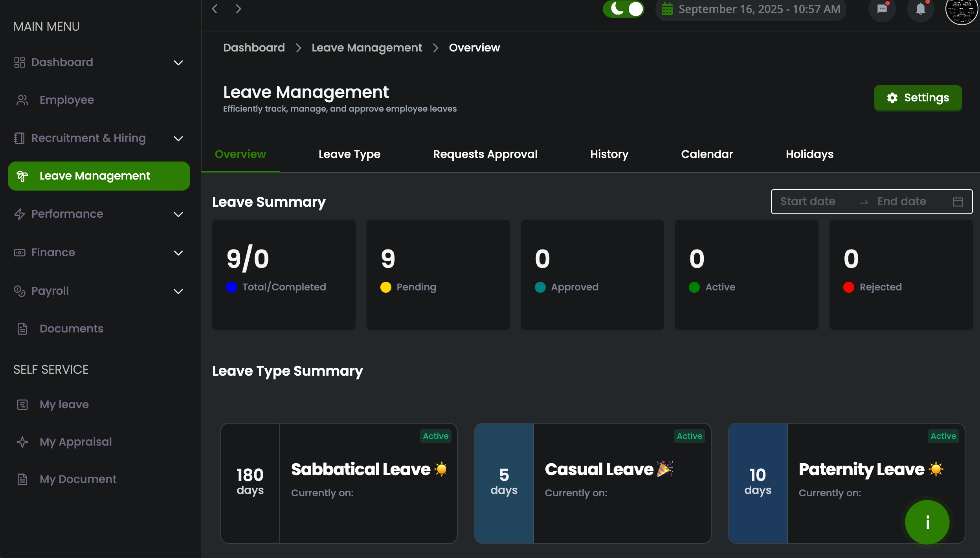Click the red Rejected dot

tap(849, 287)
